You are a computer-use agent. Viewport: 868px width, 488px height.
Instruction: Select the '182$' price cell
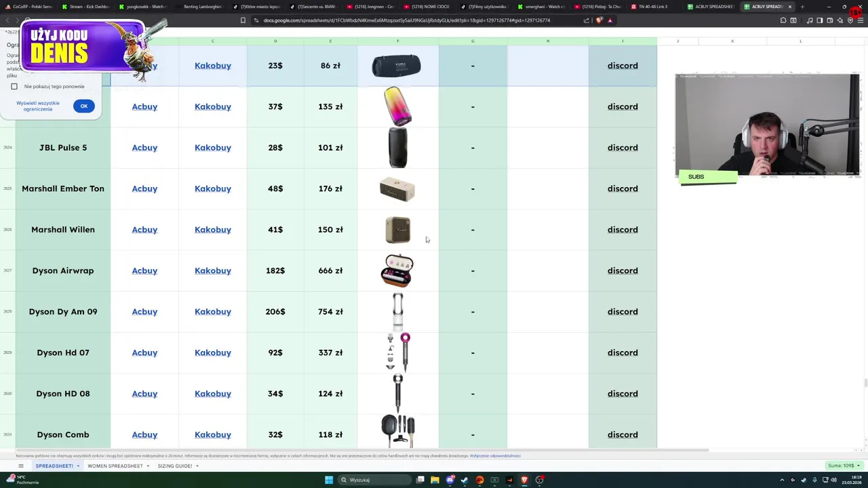click(275, 270)
